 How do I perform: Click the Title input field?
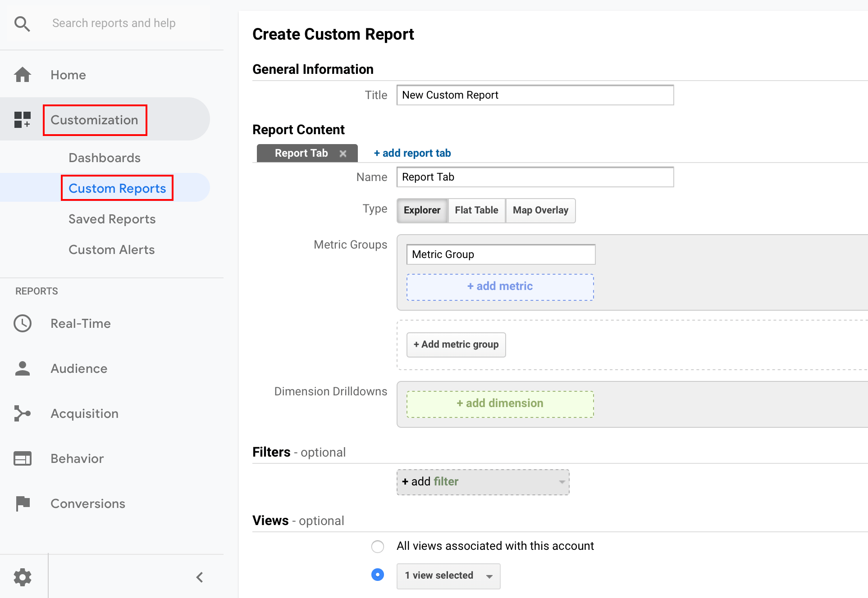tap(535, 95)
